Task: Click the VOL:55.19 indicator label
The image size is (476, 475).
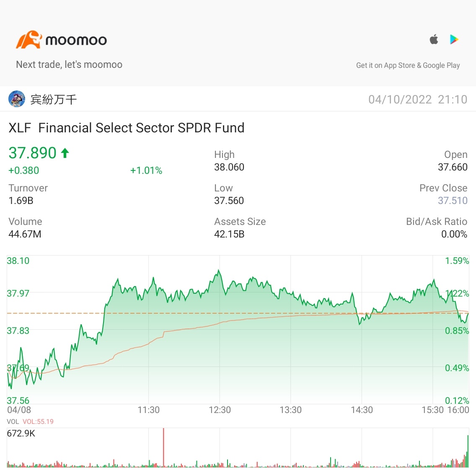Action: 38,421
